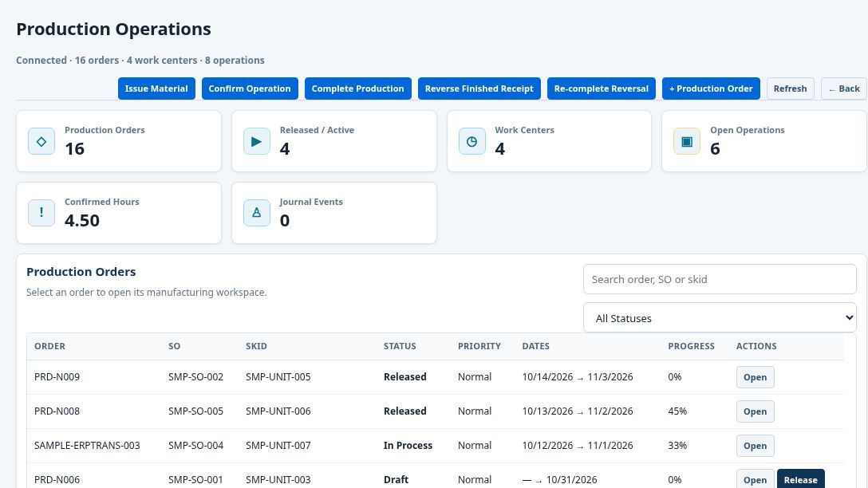
Task: Click sales order SMP-SO-002
Action: 196,377
